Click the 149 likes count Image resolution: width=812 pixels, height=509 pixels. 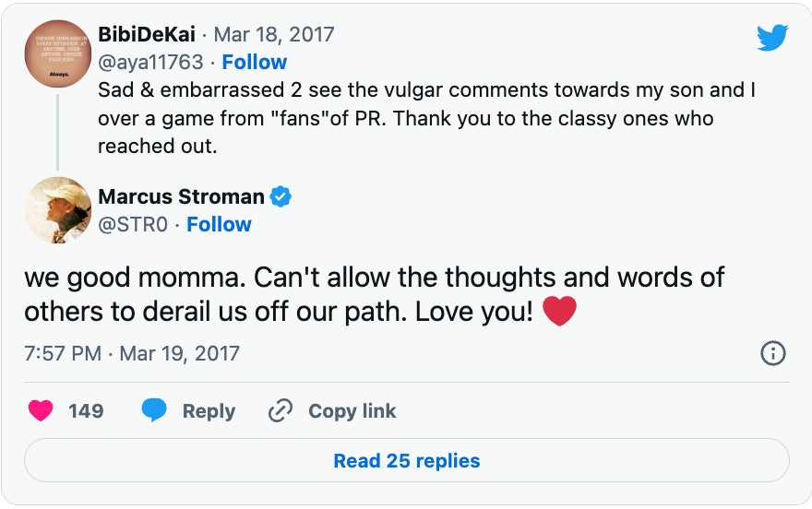(86, 411)
